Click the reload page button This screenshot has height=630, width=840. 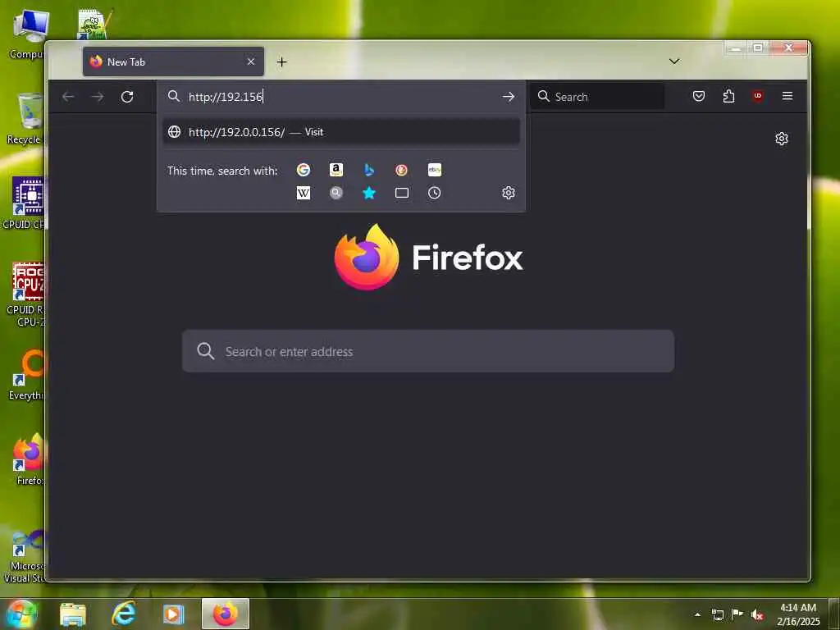(127, 97)
